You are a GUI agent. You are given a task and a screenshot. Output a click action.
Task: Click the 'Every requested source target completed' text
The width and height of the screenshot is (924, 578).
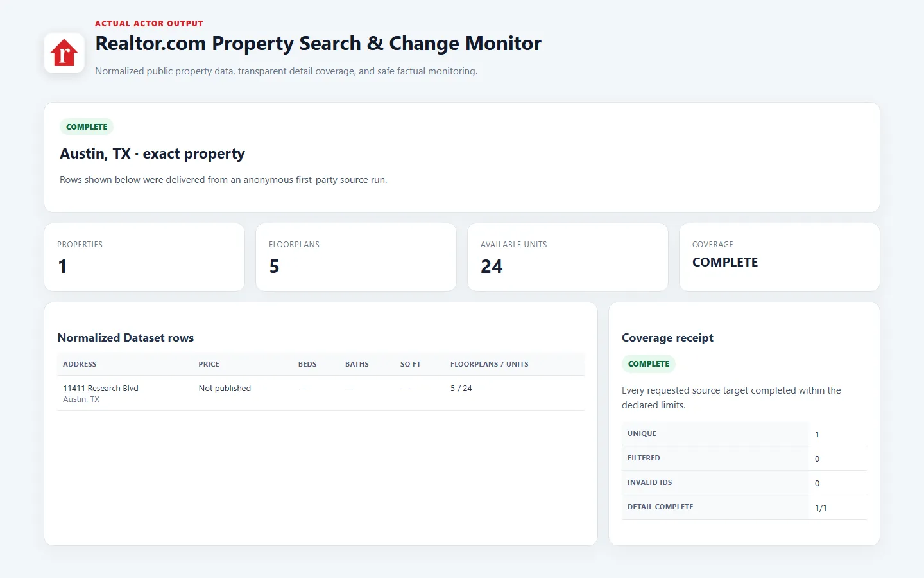(732, 398)
